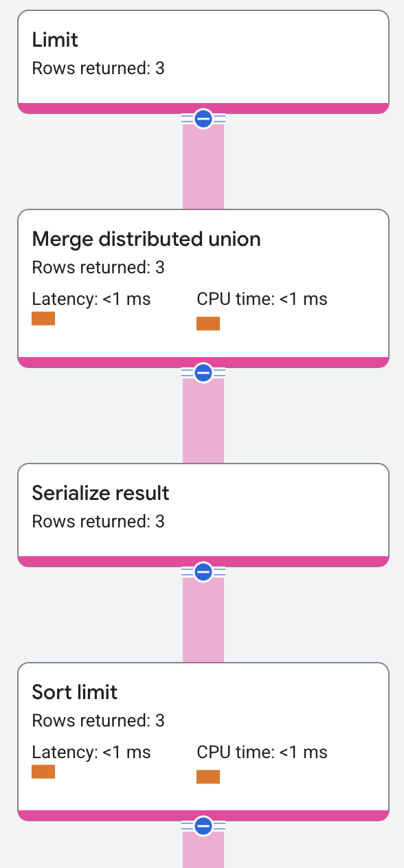The image size is (404, 868).
Task: Click the edge leading into Serialize result
Action: [x=203, y=419]
